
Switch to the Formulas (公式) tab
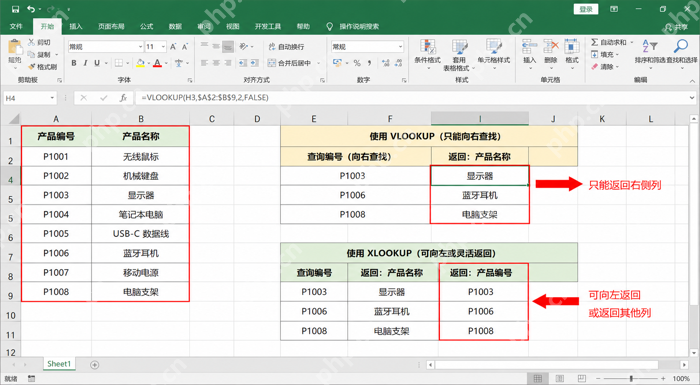click(x=146, y=26)
